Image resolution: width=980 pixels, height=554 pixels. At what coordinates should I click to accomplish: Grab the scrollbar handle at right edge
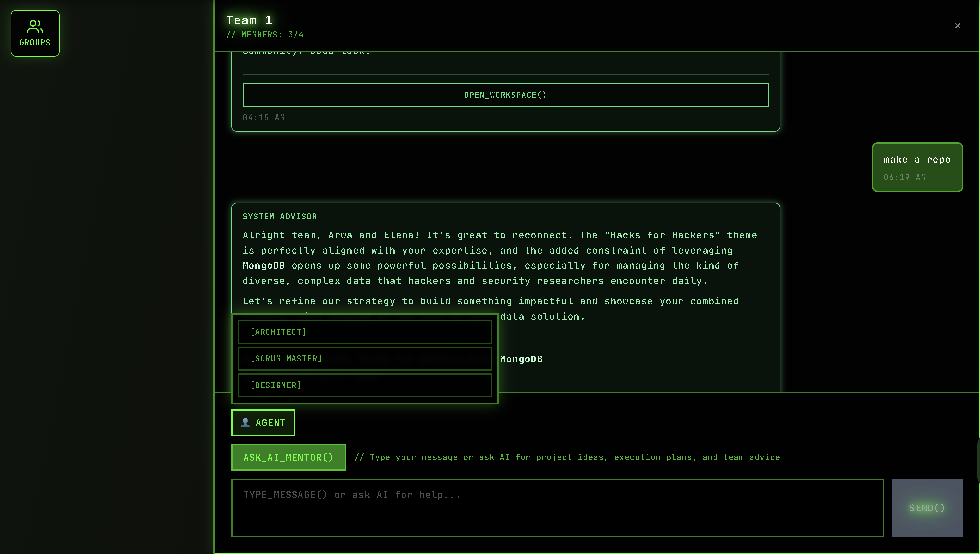978,460
